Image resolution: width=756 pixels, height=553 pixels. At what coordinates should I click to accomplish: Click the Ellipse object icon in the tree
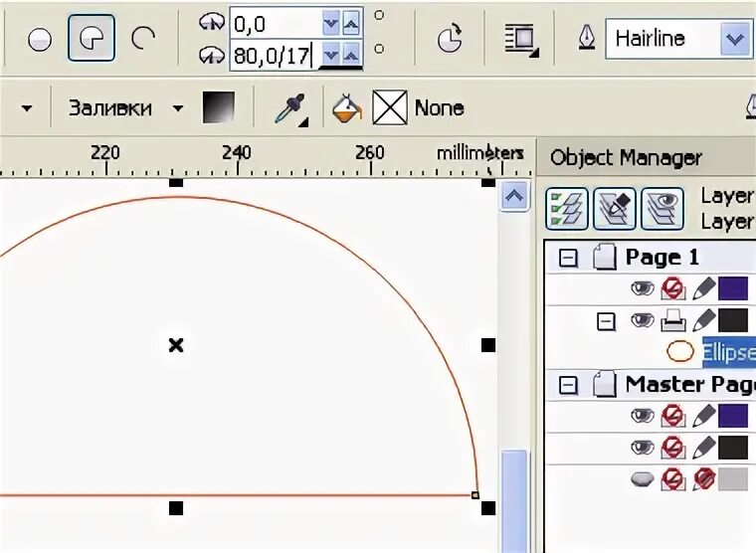click(680, 351)
